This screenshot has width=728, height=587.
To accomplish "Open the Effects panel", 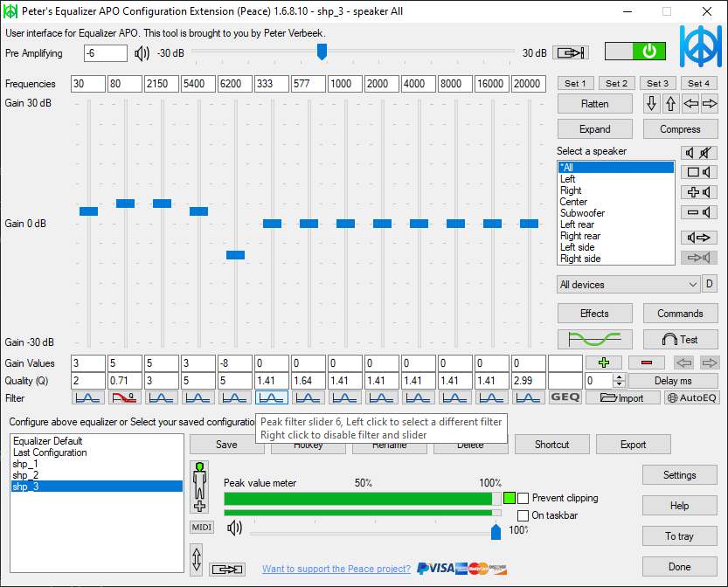I will [595, 314].
